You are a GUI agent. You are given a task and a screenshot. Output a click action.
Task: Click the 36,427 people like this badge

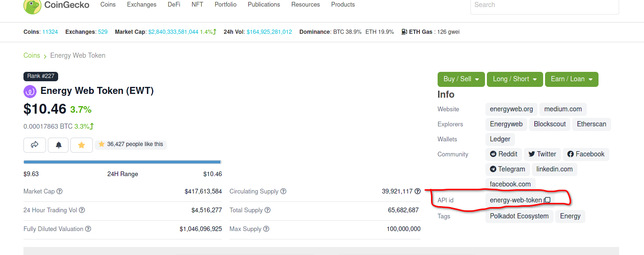[x=131, y=144]
